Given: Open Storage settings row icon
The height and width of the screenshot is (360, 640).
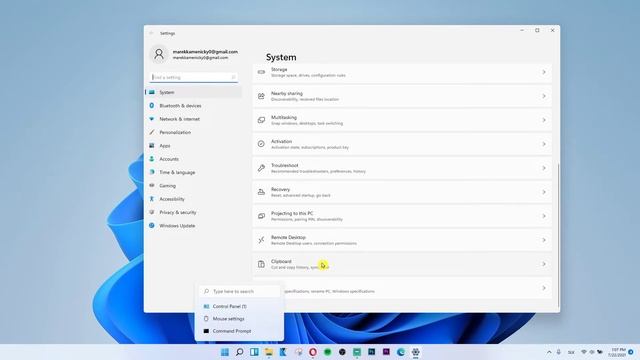Looking at the screenshot, I should [261, 72].
